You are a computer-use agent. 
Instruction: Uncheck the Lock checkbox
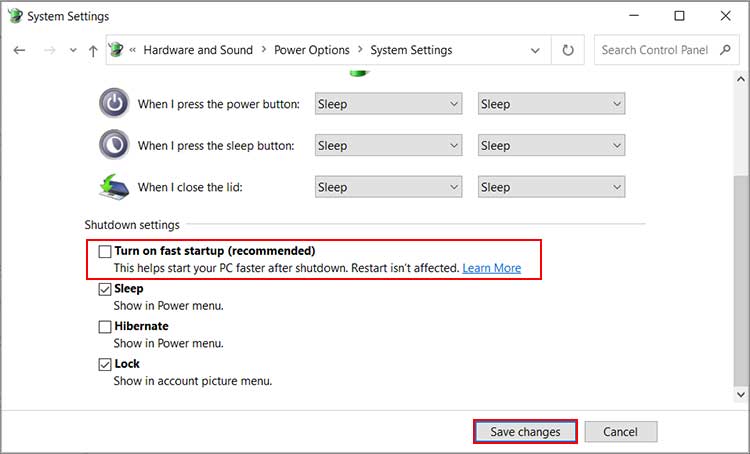pyautogui.click(x=105, y=365)
